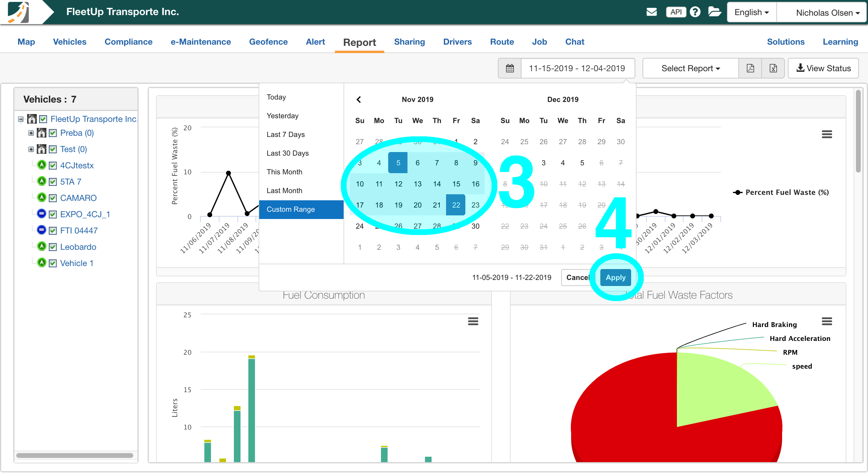The width and height of the screenshot is (868, 473).
Task: Open Total Fuel Waste Factors chart menu
Action: click(827, 321)
